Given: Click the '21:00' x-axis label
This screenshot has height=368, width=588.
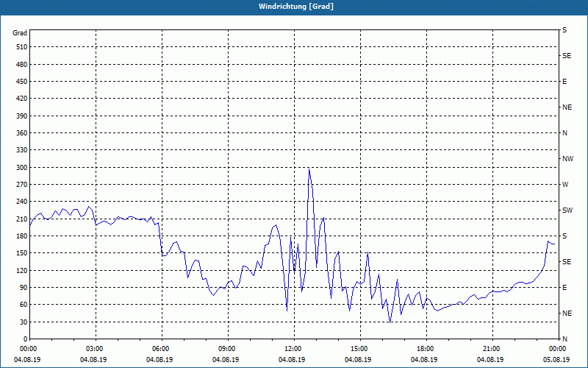Looking at the screenshot, I should coord(490,349).
